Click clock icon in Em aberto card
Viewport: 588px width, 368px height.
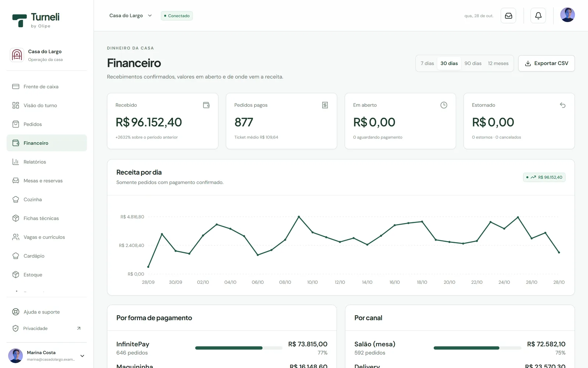coord(444,105)
